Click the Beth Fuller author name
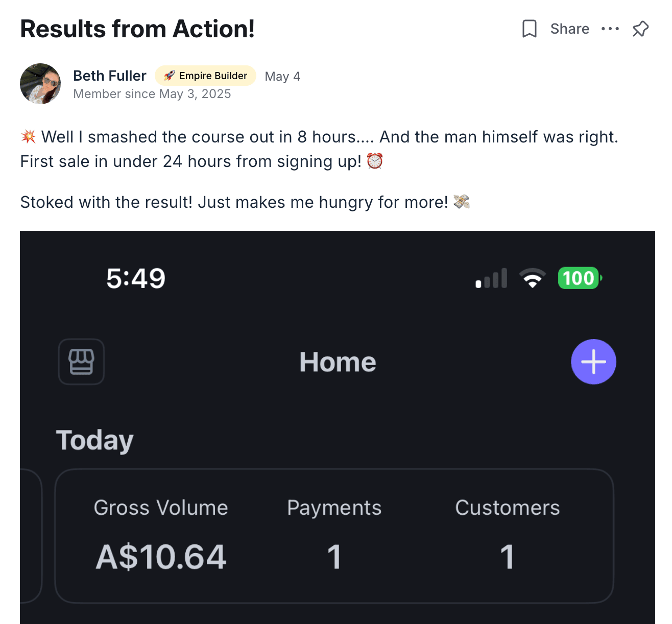 (110, 76)
